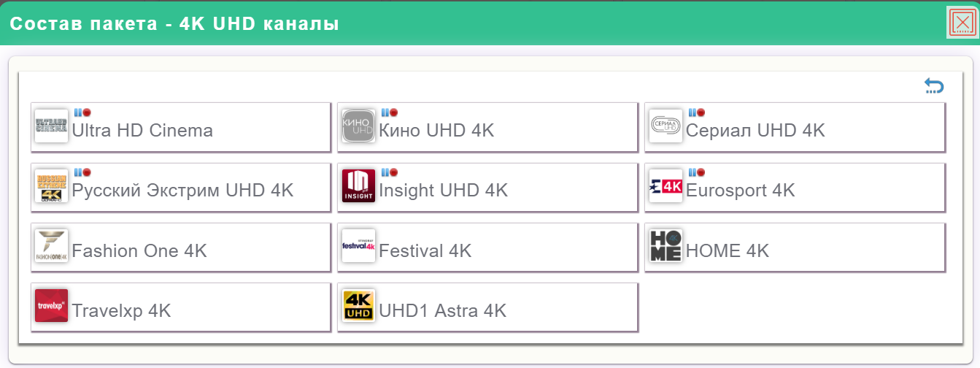This screenshot has width=980, height=368.
Task: Click the Кино UHD 4K logo icon
Action: point(358,126)
